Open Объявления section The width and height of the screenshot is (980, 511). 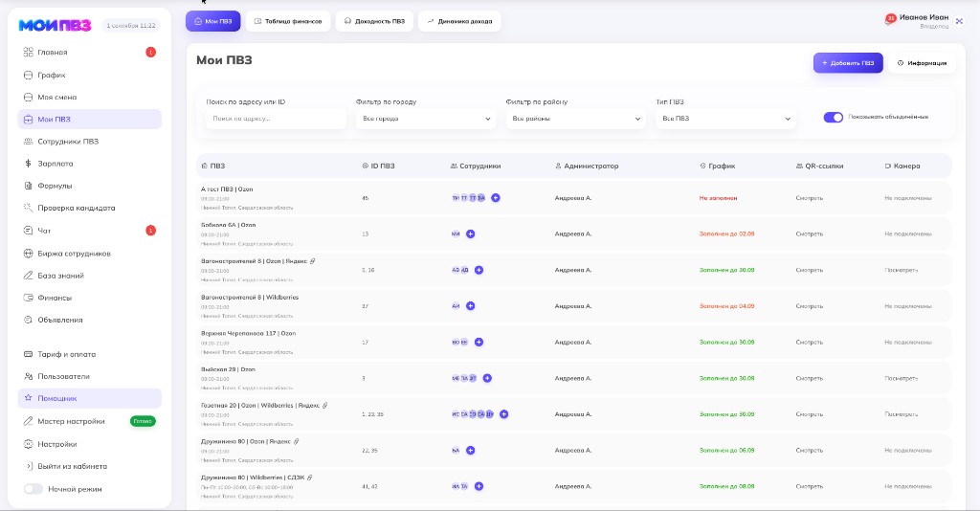point(89,320)
